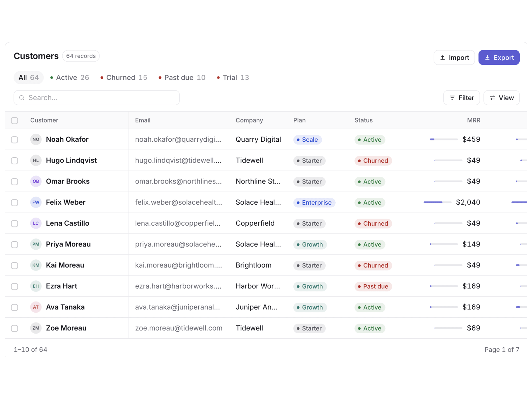Click the MRR bar for Noah Okafor's $459
Screen dimensions: 532x399
coord(444,139)
